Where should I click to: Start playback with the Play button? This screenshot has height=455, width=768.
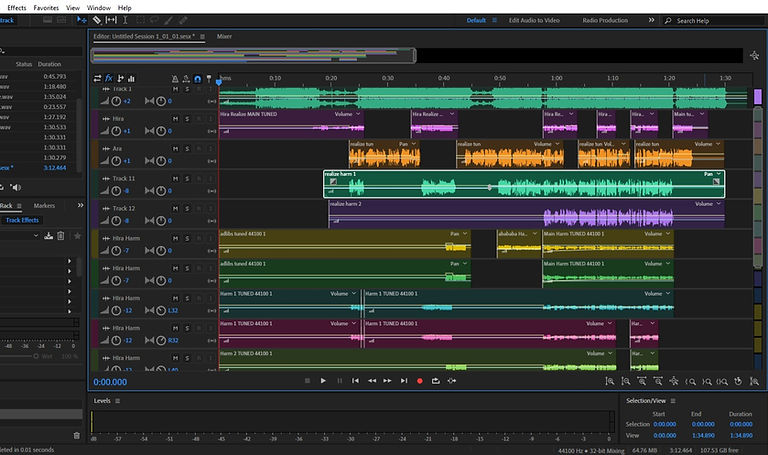tap(323, 381)
